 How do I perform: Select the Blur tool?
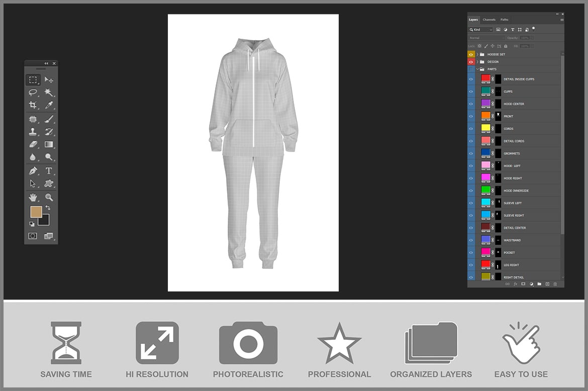pos(33,157)
